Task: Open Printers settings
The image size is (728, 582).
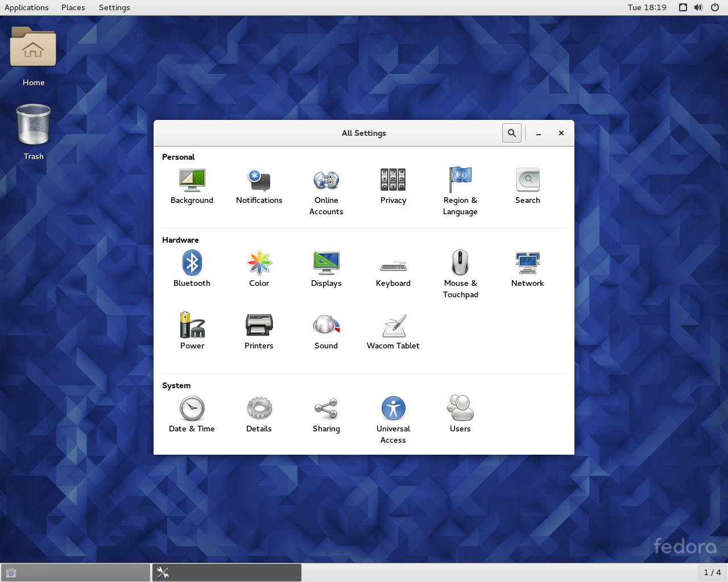Action: 259,331
